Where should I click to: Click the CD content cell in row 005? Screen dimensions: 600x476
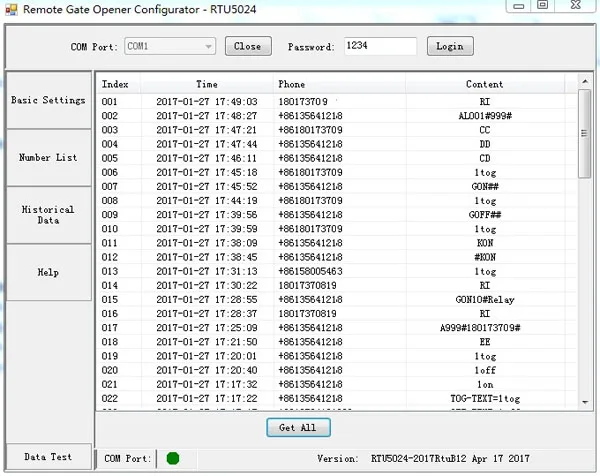coord(485,158)
